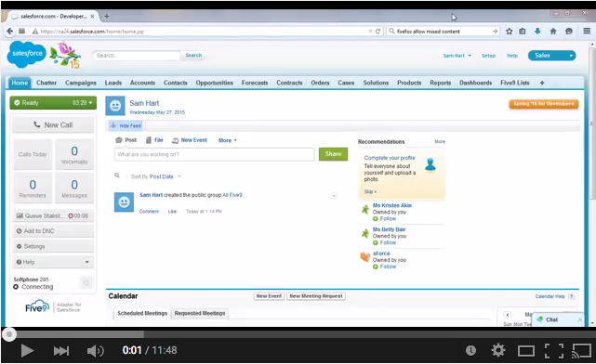The height and width of the screenshot is (364, 596).
Task: Click the New Meeting Request button
Action: click(x=316, y=296)
